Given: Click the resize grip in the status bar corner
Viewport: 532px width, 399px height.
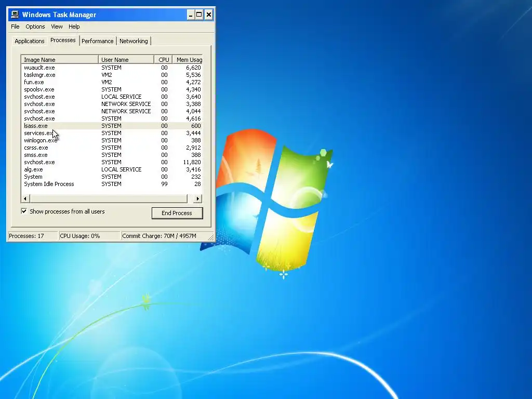Looking at the screenshot, I should [211, 237].
